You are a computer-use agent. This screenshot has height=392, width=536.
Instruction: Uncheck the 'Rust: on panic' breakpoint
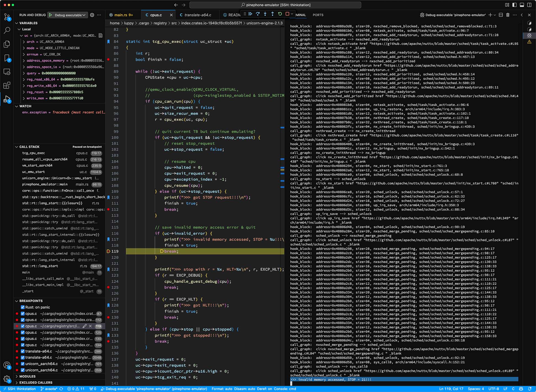pos(23,307)
